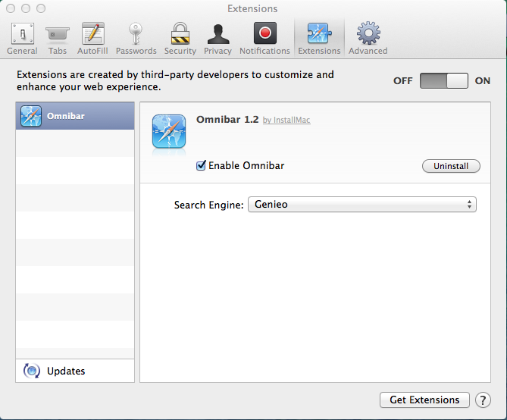Open the Passwords key icon pane

click(136, 39)
